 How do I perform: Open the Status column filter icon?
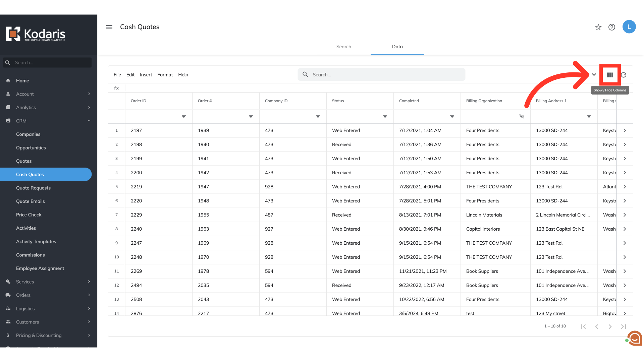tap(385, 116)
